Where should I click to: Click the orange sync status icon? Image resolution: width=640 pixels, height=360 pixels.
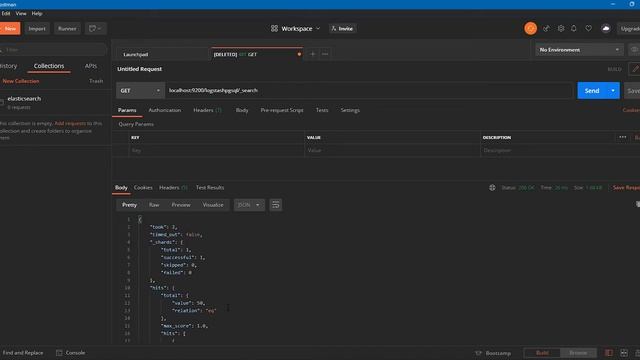[530, 29]
